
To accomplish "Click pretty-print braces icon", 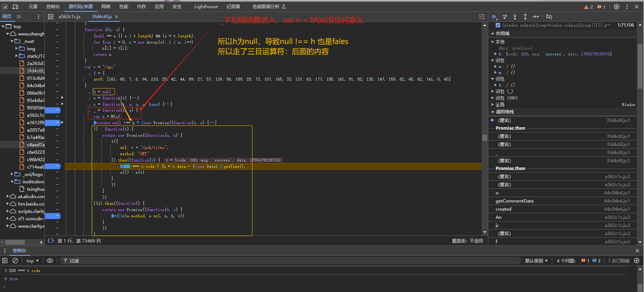I will pos(51,241).
